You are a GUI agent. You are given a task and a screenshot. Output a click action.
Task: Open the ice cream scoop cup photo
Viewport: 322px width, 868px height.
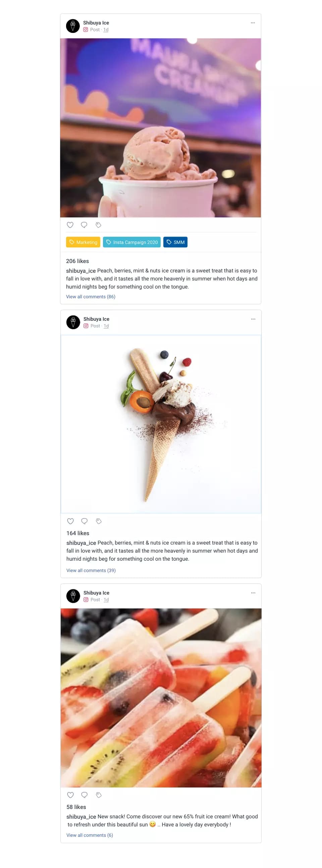[x=160, y=128]
